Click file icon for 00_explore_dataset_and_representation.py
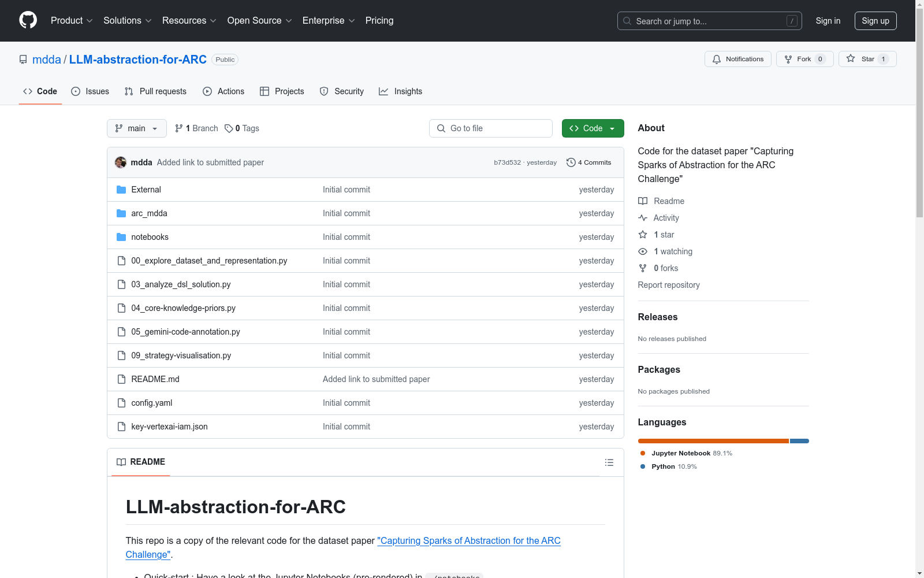This screenshot has width=924, height=578. (121, 261)
